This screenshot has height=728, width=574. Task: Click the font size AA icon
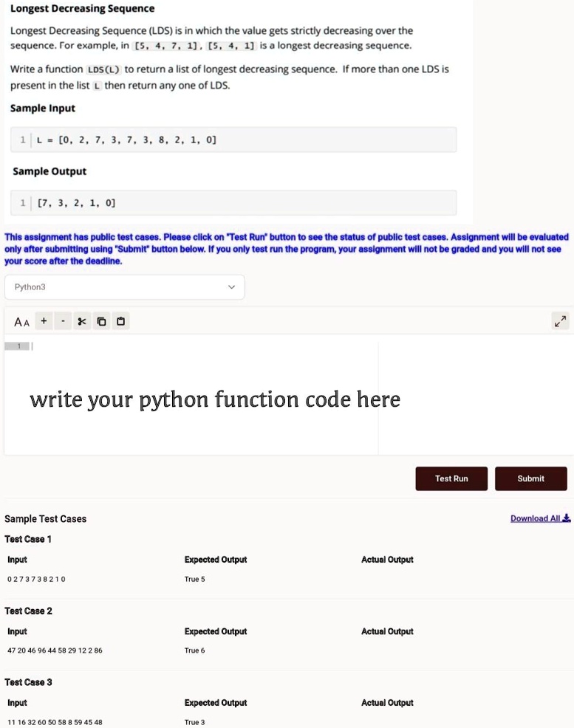[22, 322]
